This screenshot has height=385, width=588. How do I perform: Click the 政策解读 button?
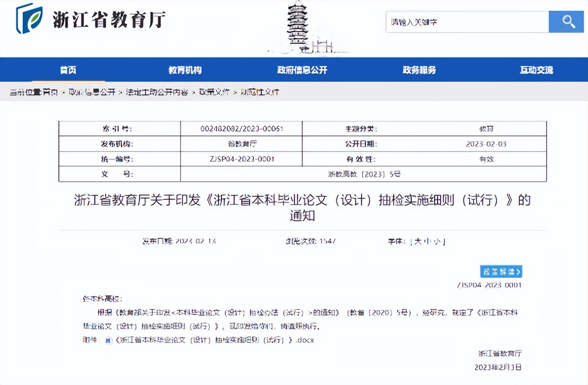click(500, 271)
